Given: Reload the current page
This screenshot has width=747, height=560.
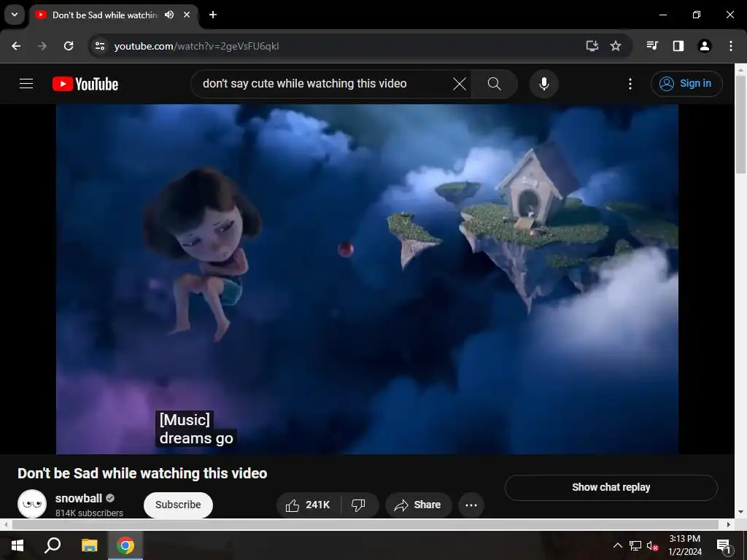Looking at the screenshot, I should (x=69, y=46).
